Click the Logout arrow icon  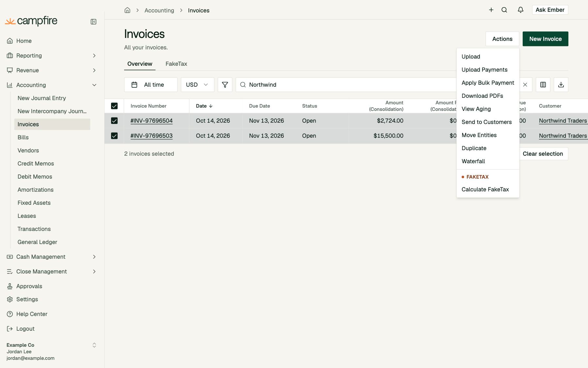(10, 329)
